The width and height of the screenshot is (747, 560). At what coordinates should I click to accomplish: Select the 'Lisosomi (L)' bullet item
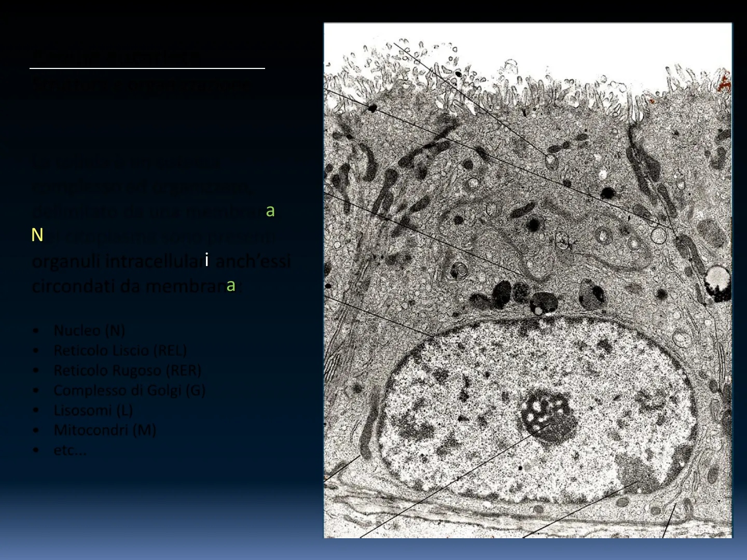[93, 410]
